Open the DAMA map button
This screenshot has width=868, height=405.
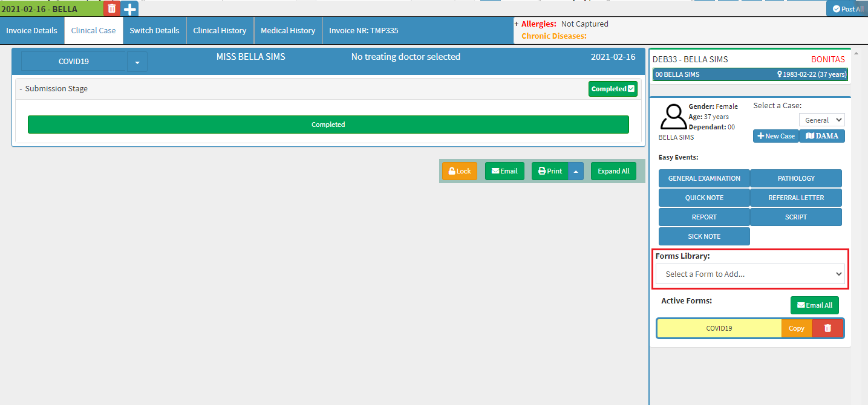(x=822, y=136)
